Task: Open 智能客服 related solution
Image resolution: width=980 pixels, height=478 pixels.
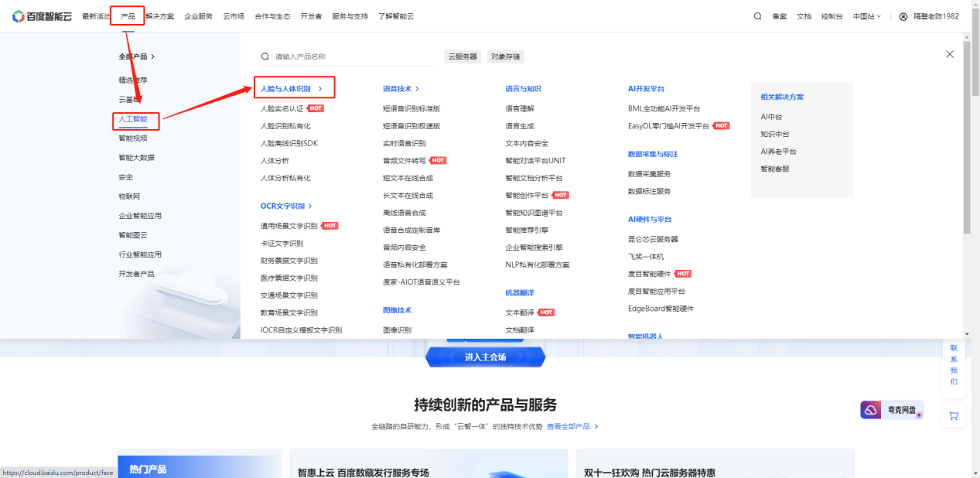Action: pyautogui.click(x=775, y=169)
